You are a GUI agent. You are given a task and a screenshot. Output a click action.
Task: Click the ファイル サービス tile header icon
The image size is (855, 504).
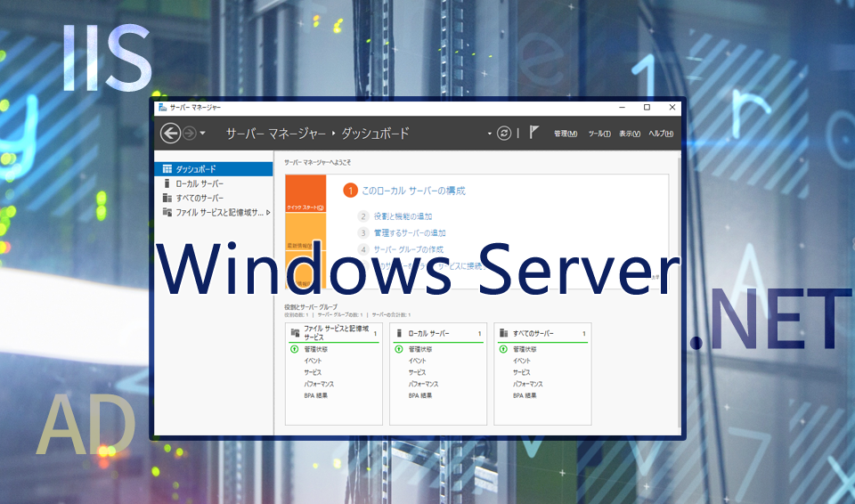295,332
